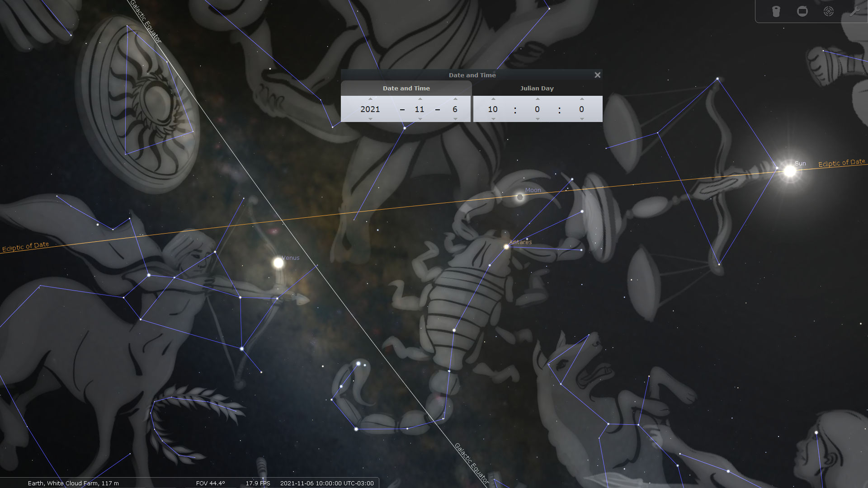868x488 pixels.
Task: Click the Antares text label
Action: [x=520, y=242]
